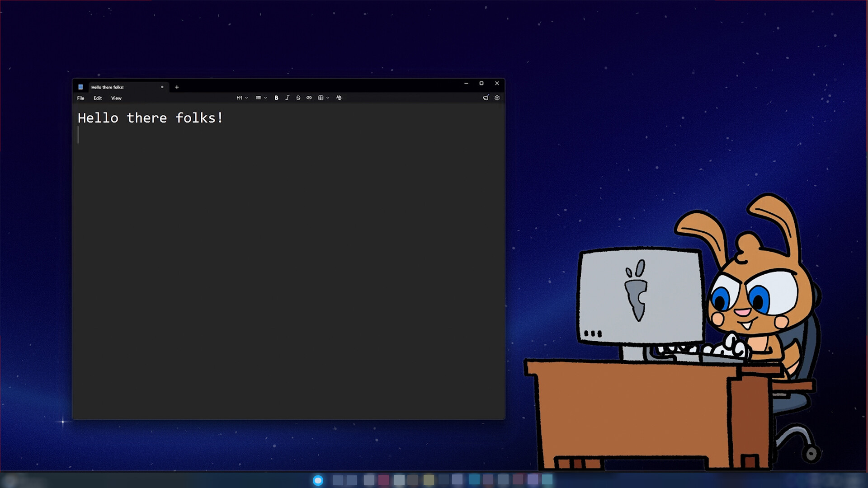Click the Notepad app icon in title bar
The height and width of the screenshot is (488, 868).
click(x=80, y=87)
